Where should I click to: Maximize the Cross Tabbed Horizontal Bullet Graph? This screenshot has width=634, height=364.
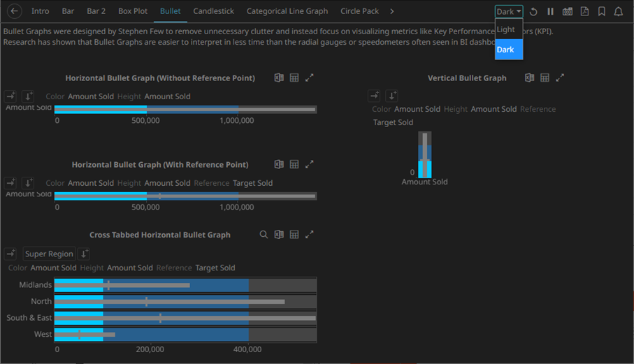coord(310,235)
